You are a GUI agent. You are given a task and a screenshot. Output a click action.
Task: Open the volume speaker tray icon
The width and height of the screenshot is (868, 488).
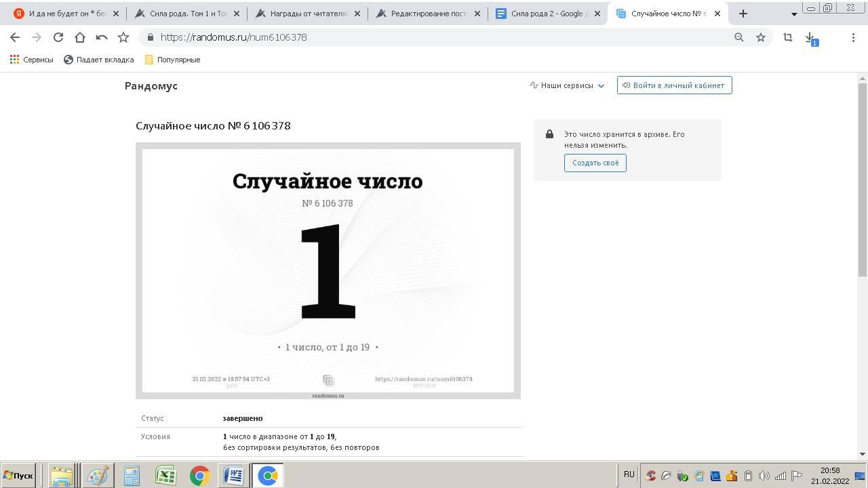click(764, 476)
